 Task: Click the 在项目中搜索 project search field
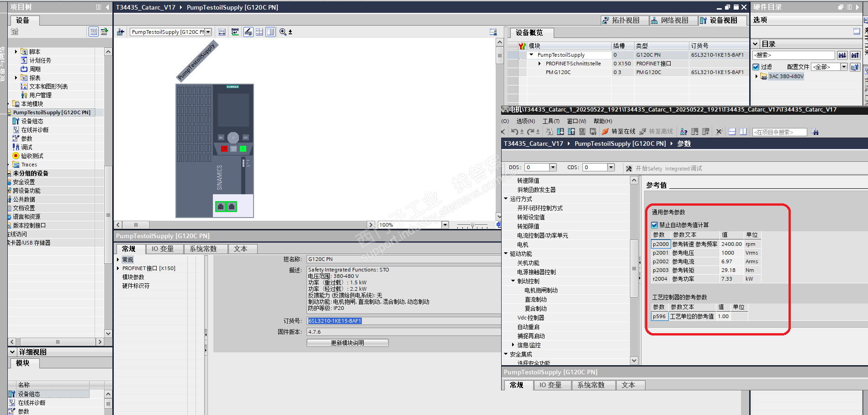(x=779, y=132)
